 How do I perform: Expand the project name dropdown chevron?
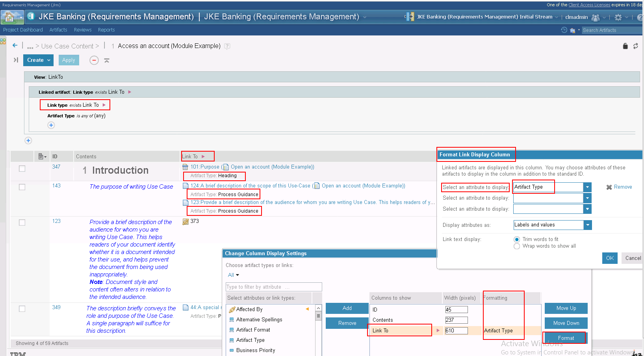(x=365, y=17)
